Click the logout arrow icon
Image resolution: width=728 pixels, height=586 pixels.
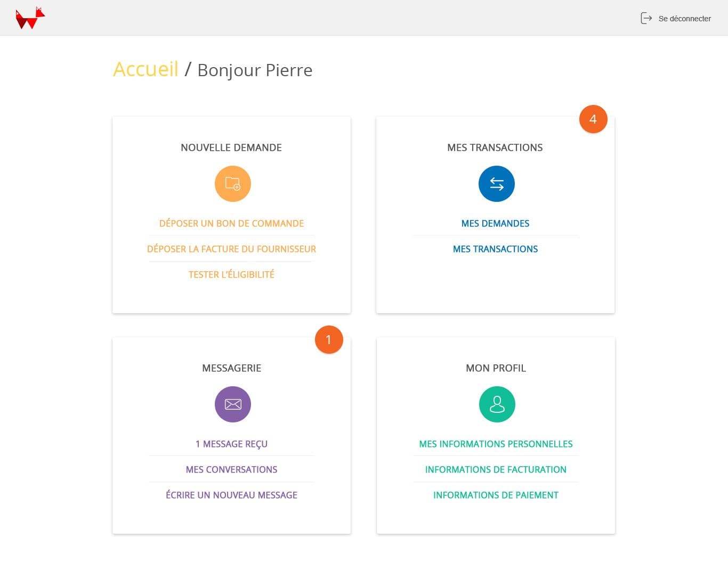[x=646, y=18]
